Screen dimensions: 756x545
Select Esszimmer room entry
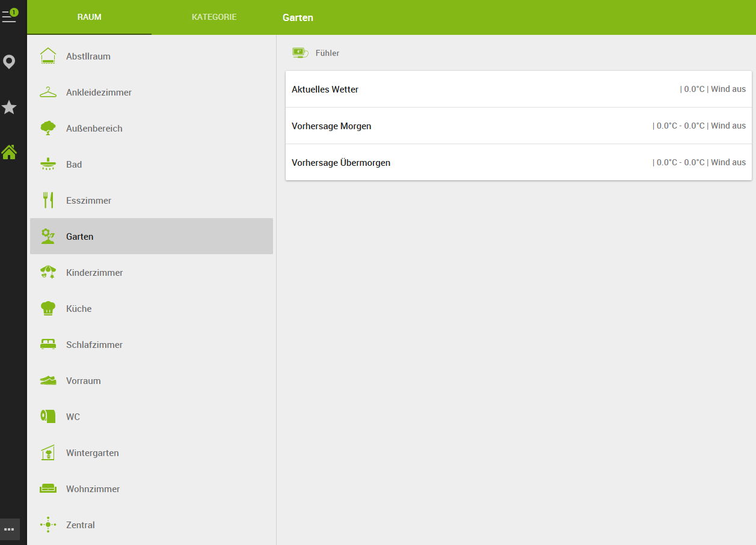pyautogui.click(x=152, y=200)
